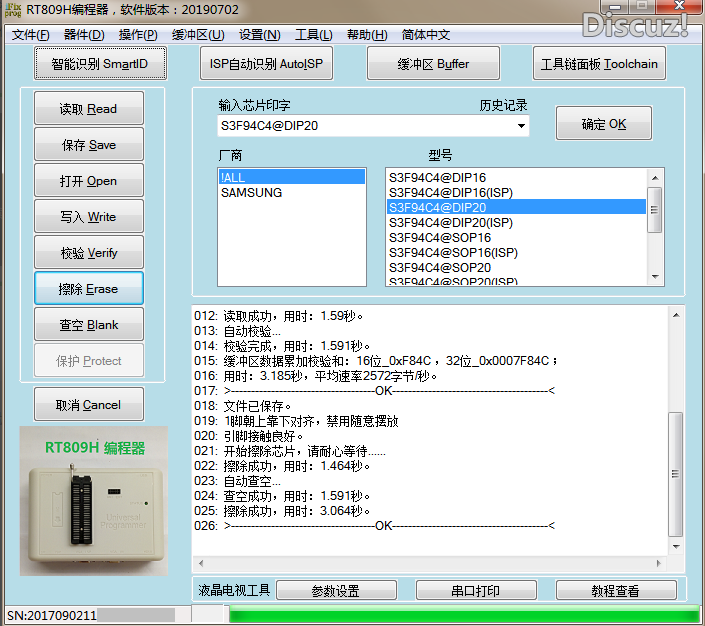Open 工具链面板 Toolchain panel
The height and width of the screenshot is (626, 705).
(599, 63)
